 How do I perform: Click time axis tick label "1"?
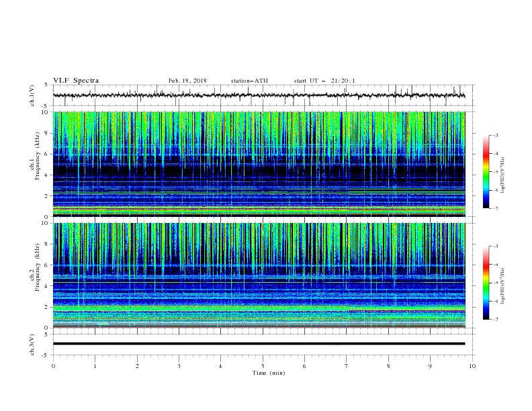pyautogui.click(x=95, y=366)
